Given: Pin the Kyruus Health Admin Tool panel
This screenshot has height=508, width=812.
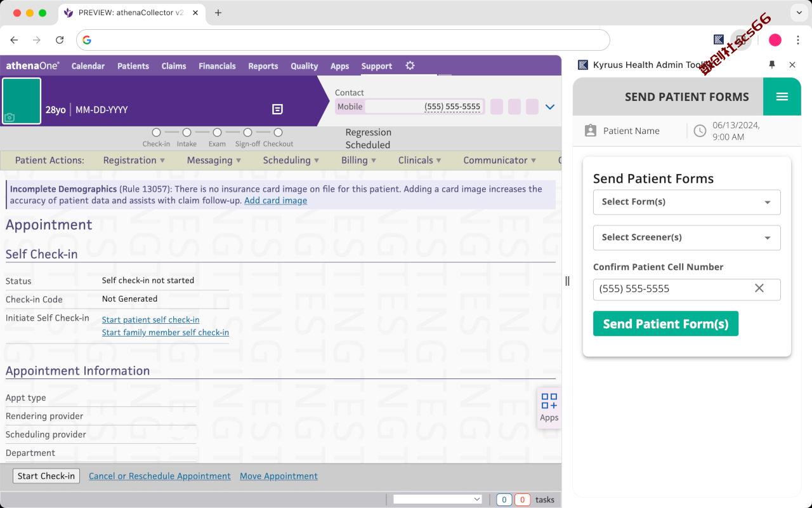Looking at the screenshot, I should 772,65.
